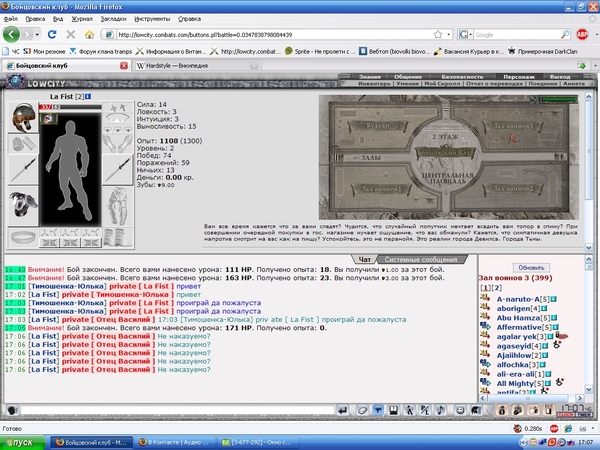Select the belt equipment slot
The width and height of the screenshot is (600, 450).
(23, 237)
